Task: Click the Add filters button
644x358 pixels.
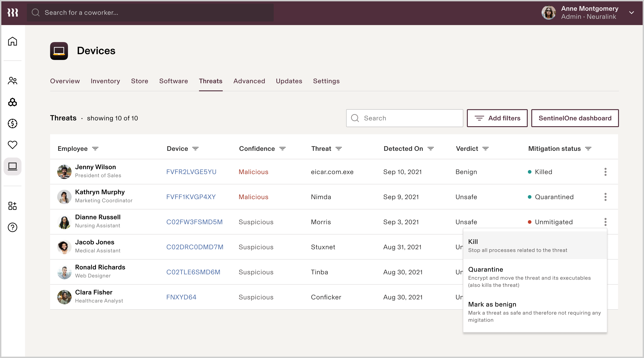Action: [x=497, y=118]
